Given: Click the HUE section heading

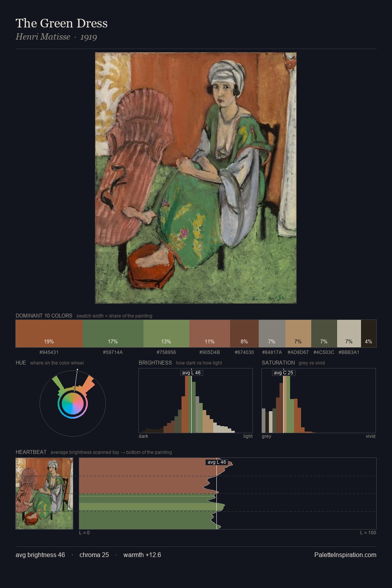Looking at the screenshot, I should pyautogui.click(x=21, y=363).
